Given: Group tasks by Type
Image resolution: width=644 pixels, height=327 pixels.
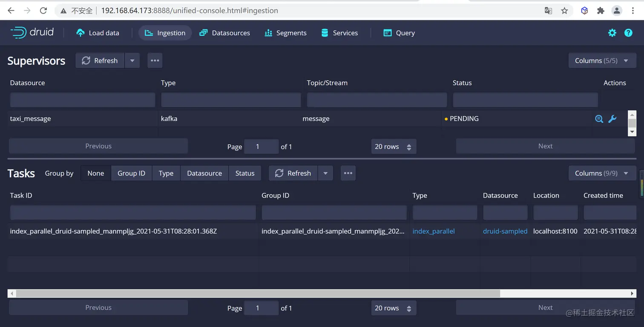Looking at the screenshot, I should point(166,173).
